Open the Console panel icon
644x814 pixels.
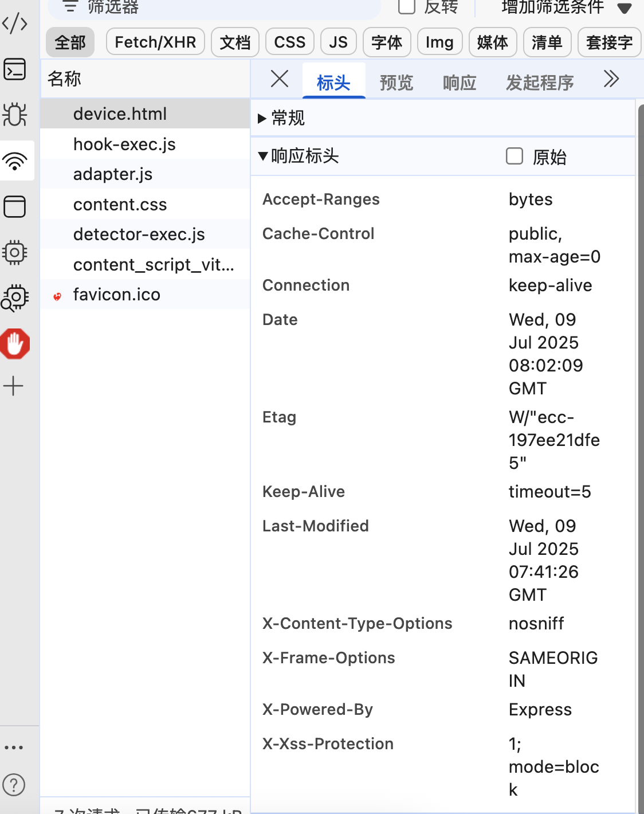pos(15,69)
